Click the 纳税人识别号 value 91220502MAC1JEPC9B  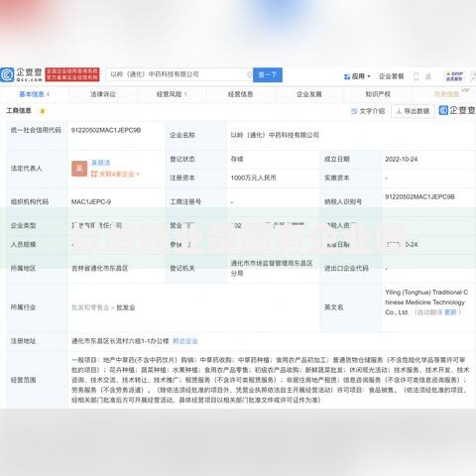tap(419, 196)
